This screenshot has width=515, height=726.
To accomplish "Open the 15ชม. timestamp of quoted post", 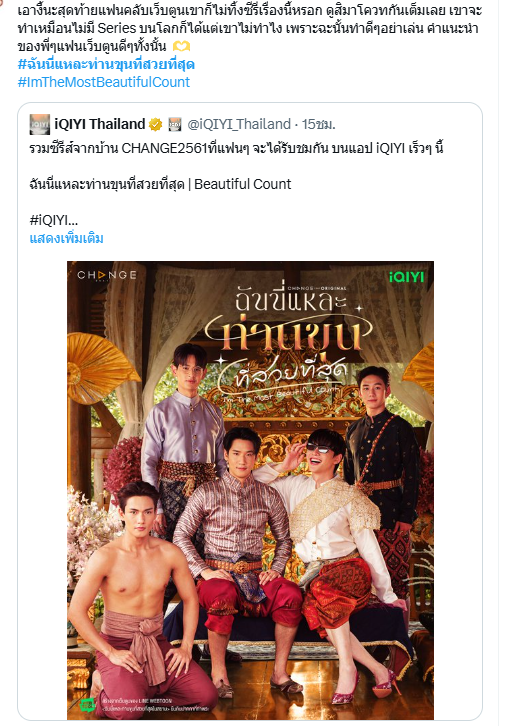I will (x=319, y=124).
